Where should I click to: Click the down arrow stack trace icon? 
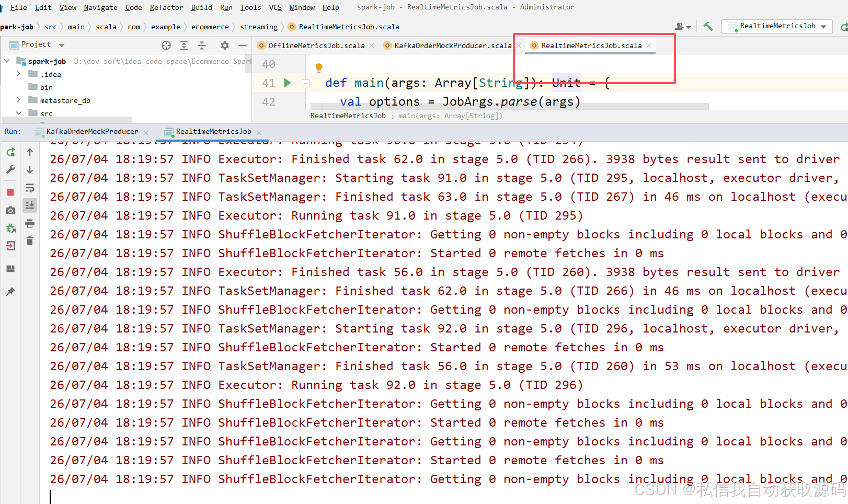click(x=30, y=170)
